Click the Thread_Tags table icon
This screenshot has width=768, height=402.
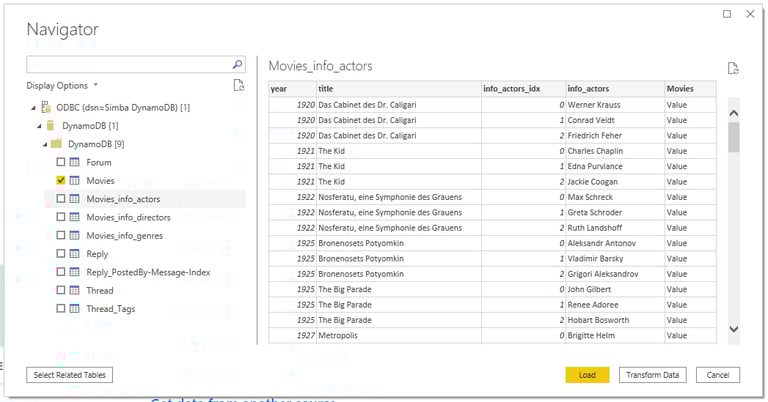coord(75,309)
